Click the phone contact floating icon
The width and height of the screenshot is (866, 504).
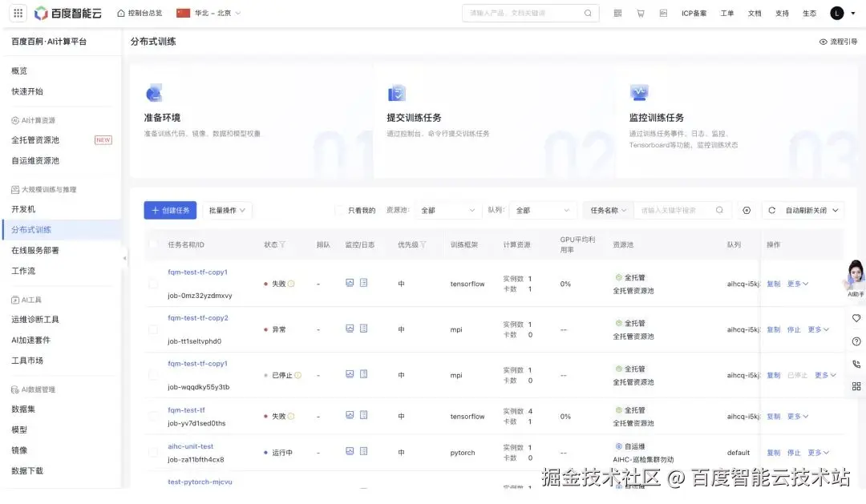point(856,364)
